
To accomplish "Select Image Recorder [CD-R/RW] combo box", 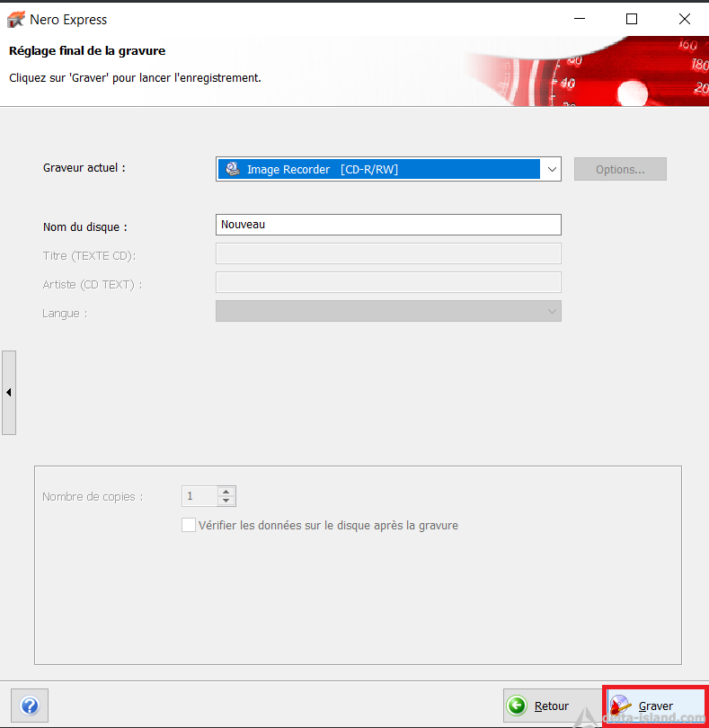I will 388,169.
